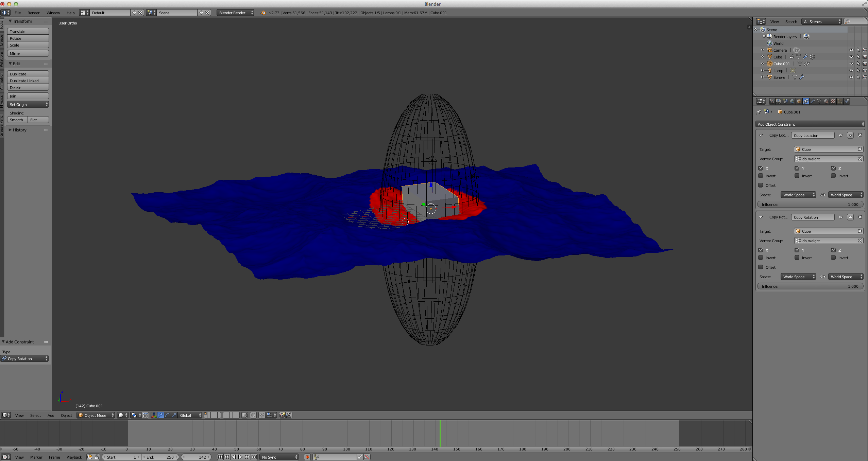This screenshot has height=461, width=868.
Task: Select the Translate tool in toolbar
Action: [28, 31]
